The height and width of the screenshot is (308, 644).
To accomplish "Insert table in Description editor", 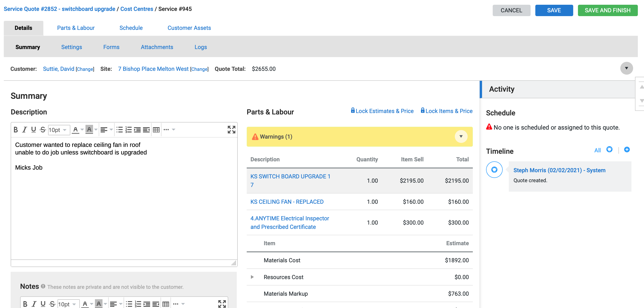I will [156, 130].
